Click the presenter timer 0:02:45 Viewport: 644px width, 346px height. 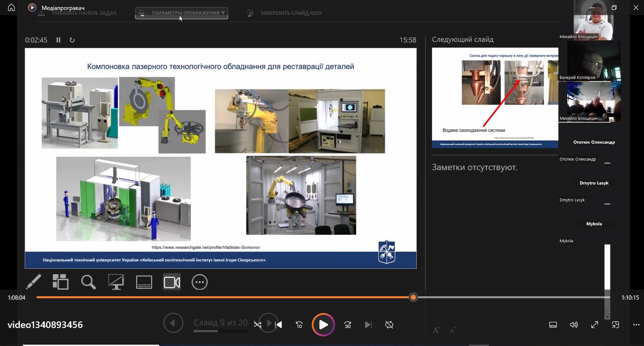pos(36,40)
